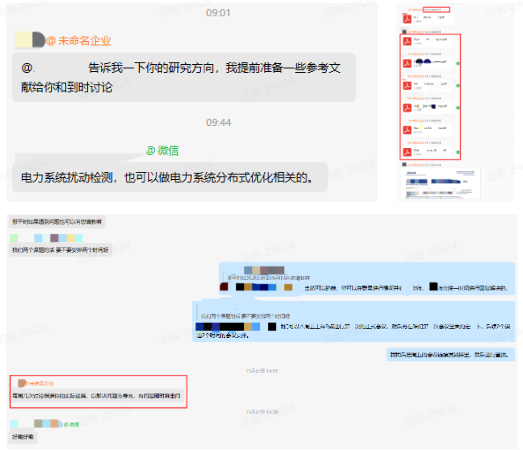Click the green status dot beside the "Rob" PDF

458,152
